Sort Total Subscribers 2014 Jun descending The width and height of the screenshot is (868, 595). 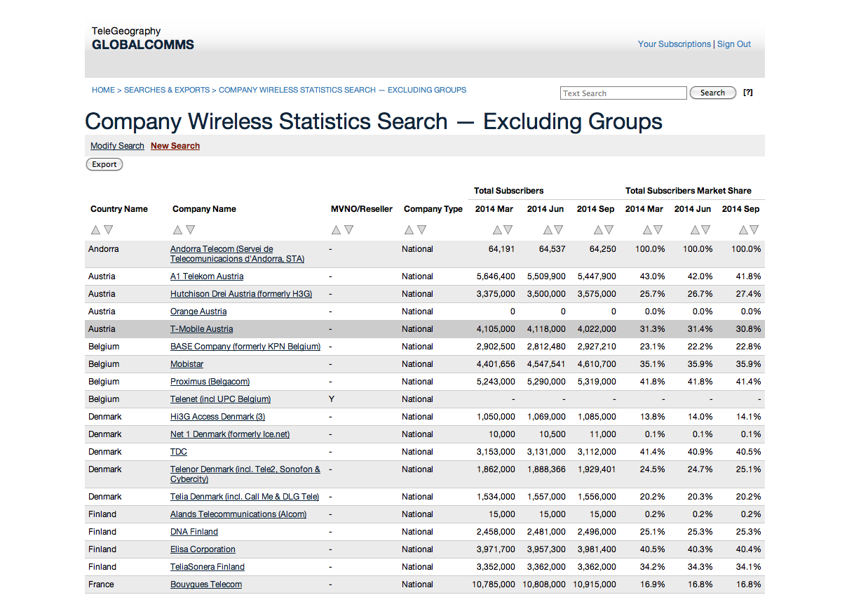tap(559, 229)
